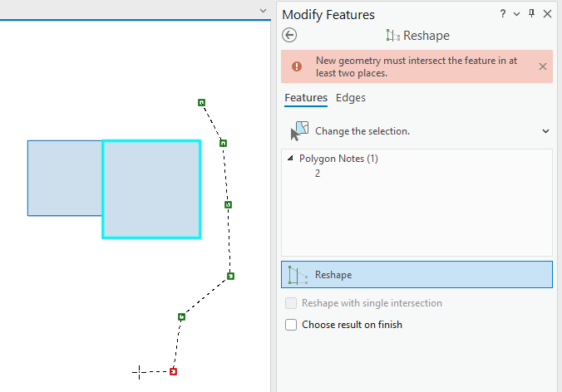This screenshot has width=562, height=392.
Task: Open the pane options chevron near help
Action: pos(516,14)
